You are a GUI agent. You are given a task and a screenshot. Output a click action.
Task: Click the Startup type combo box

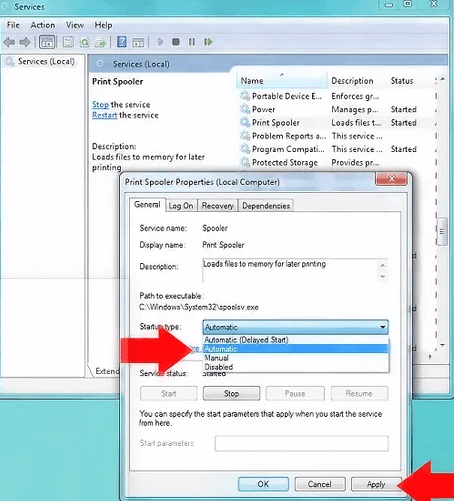pyautogui.click(x=295, y=327)
